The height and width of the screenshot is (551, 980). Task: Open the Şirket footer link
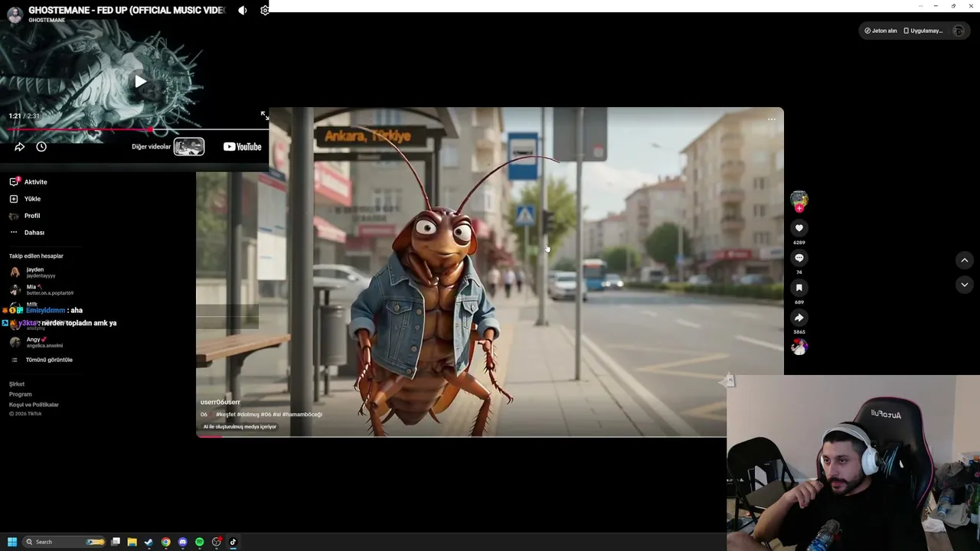[17, 384]
